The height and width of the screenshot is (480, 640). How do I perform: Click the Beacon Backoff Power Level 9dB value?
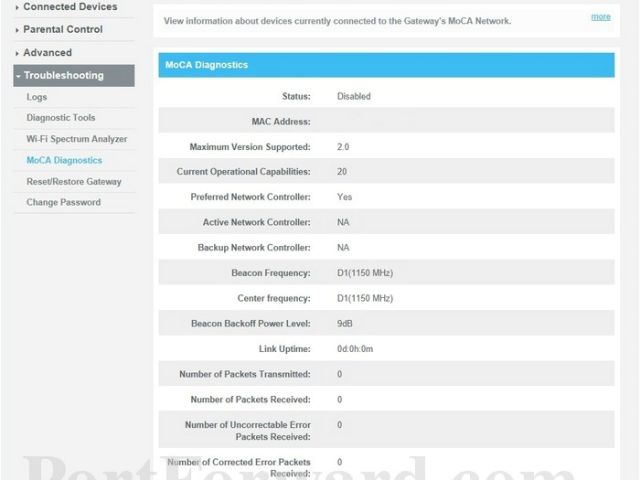[345, 324]
